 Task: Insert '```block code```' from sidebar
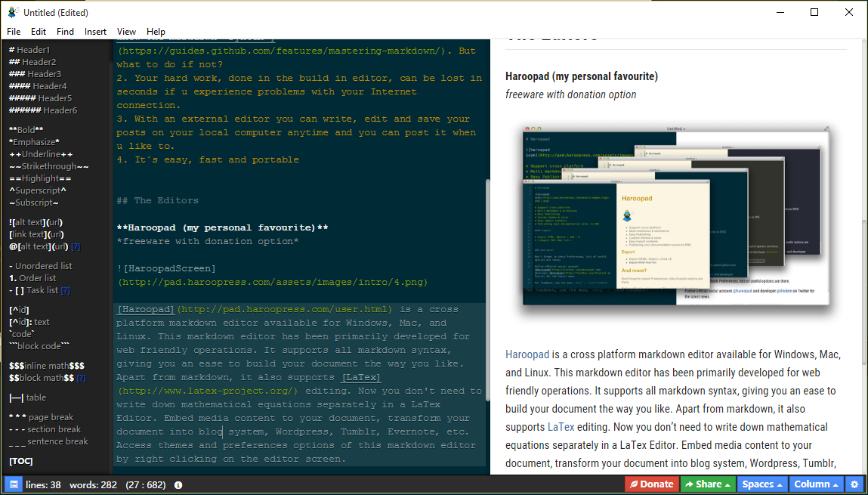click(39, 347)
